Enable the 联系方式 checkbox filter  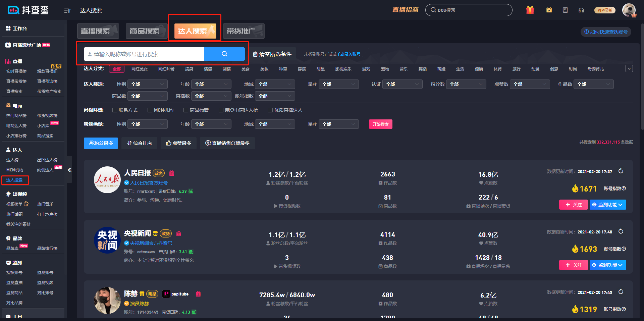pyautogui.click(x=115, y=110)
